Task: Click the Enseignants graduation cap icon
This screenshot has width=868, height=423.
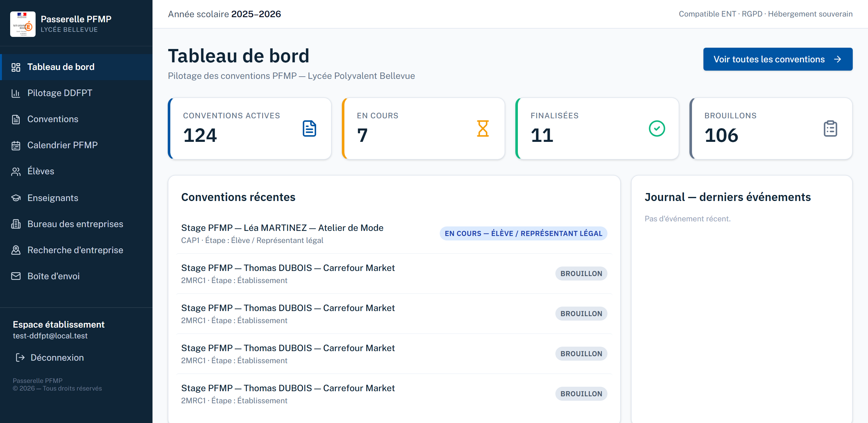Action: 16,198
